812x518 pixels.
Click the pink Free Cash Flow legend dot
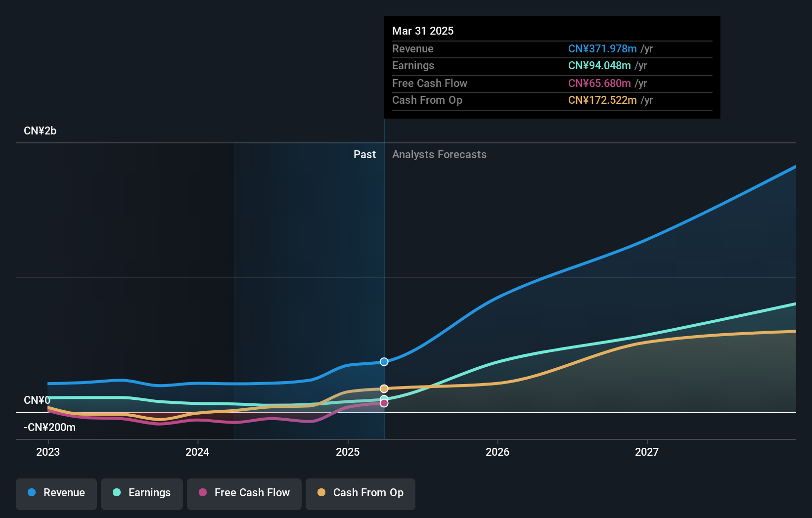click(203, 493)
